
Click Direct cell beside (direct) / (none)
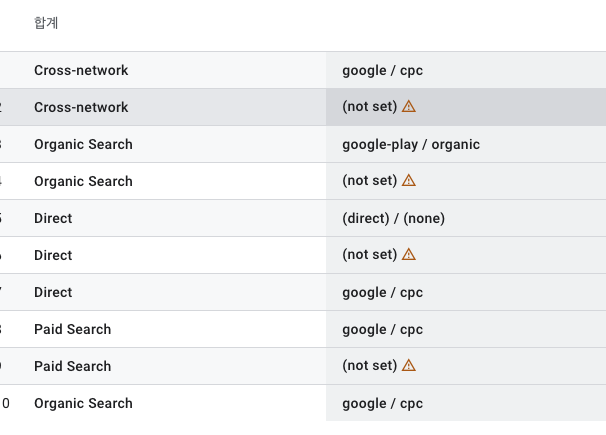point(53,218)
